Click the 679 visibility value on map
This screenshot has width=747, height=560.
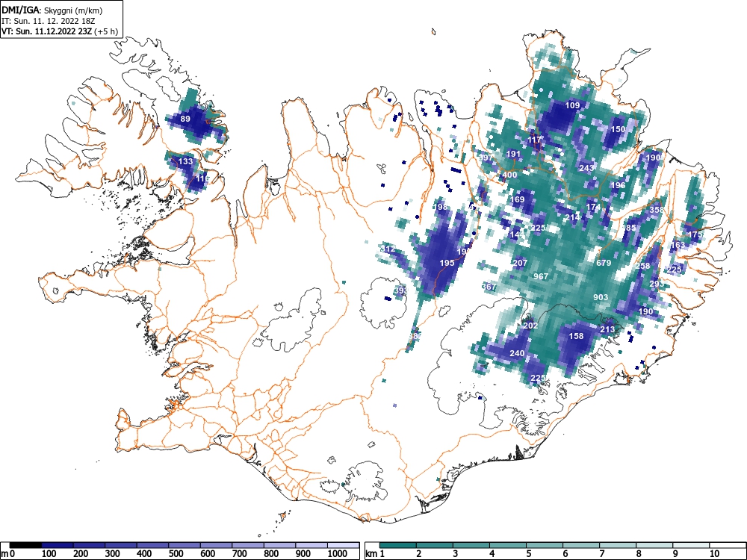coord(604,263)
